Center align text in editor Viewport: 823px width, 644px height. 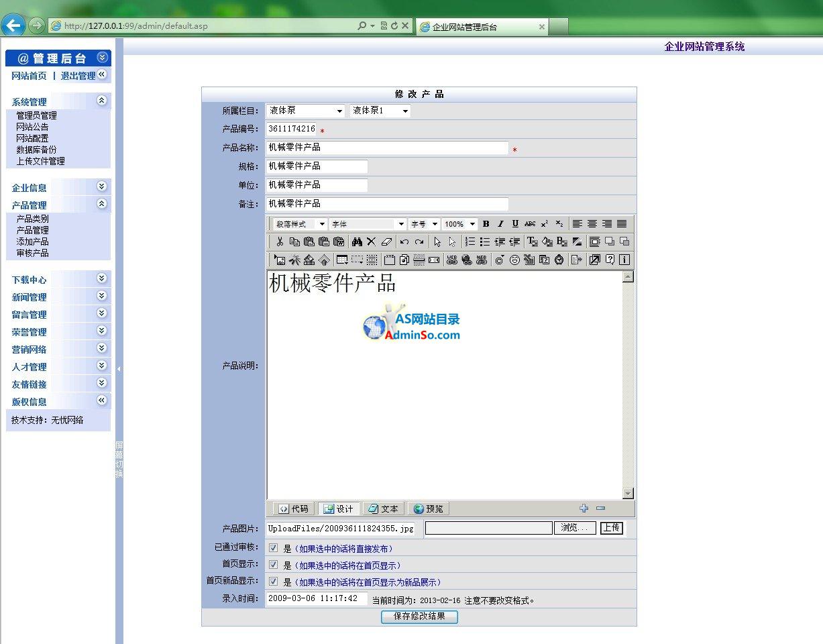click(592, 224)
